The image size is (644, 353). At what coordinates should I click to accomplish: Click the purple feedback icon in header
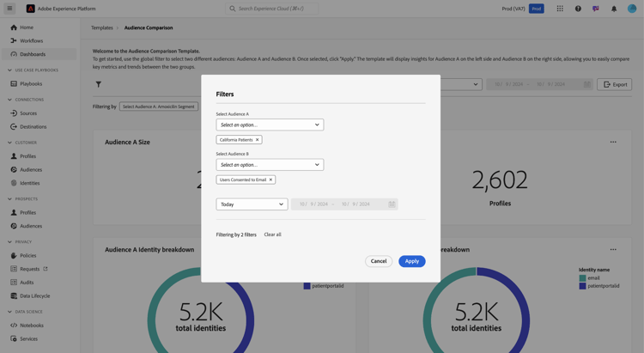pyautogui.click(x=596, y=9)
